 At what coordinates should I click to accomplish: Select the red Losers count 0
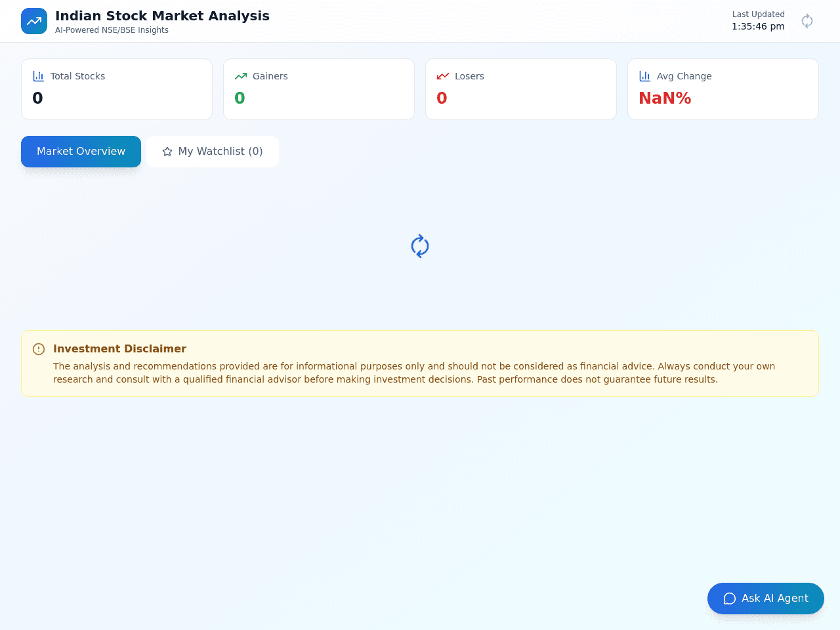(442, 98)
